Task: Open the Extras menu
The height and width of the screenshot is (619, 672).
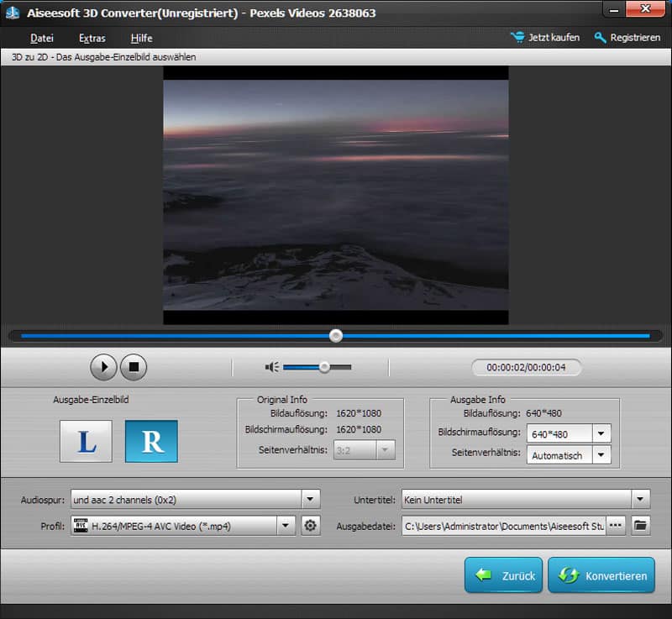Action: point(92,38)
